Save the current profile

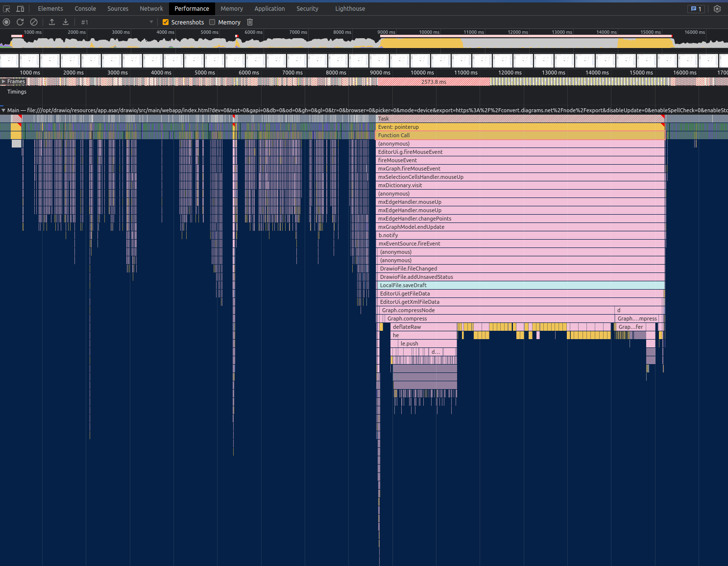click(65, 22)
